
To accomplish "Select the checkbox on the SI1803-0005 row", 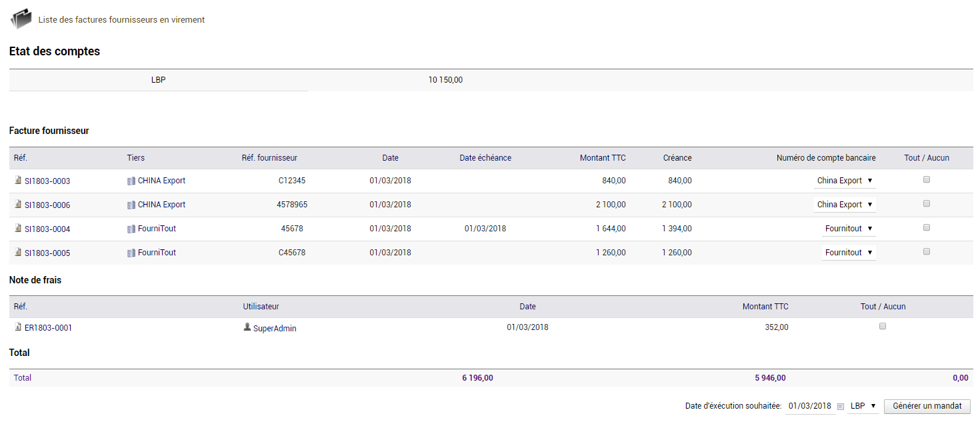I will (x=927, y=251).
